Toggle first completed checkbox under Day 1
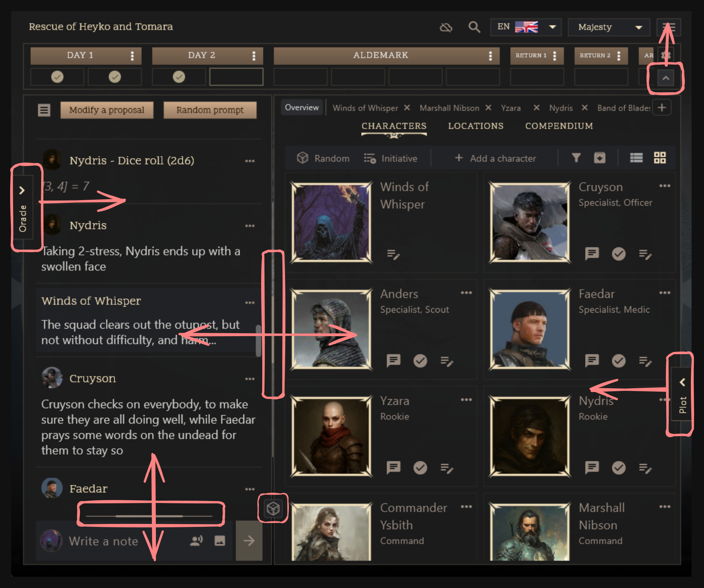The image size is (704, 588). [57, 77]
